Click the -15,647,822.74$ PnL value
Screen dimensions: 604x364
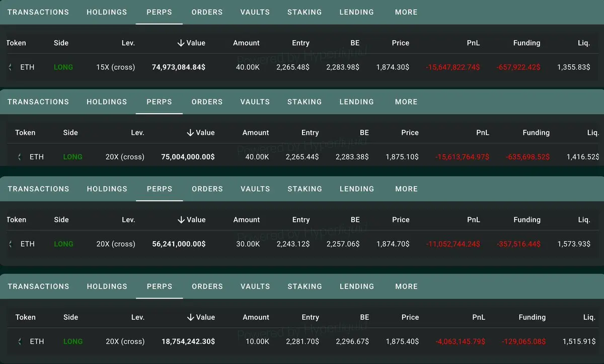(x=453, y=67)
